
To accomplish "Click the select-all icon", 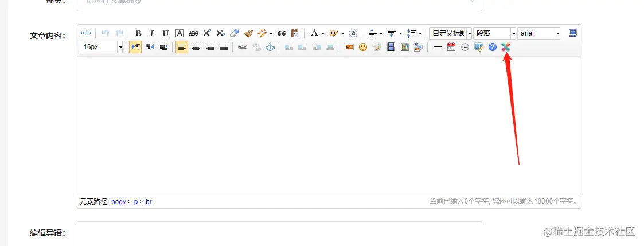I will pyautogui.click(x=353, y=33).
